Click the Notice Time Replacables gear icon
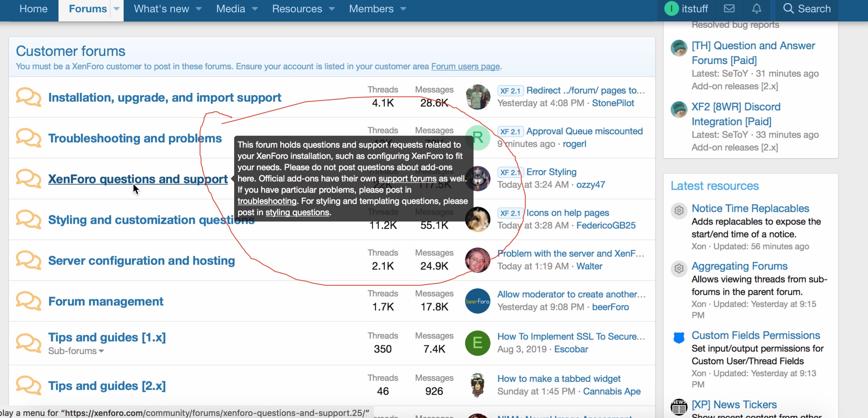 (x=679, y=210)
